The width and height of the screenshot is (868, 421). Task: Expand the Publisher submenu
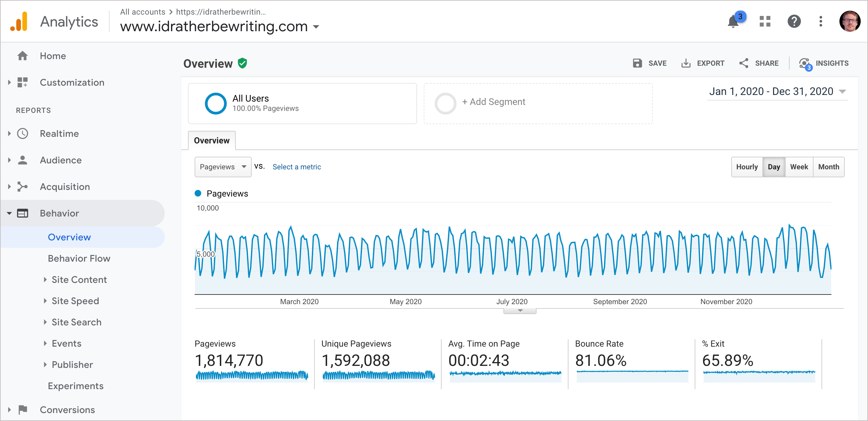tap(45, 365)
